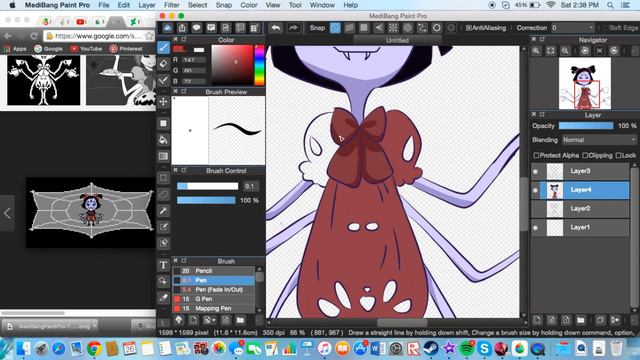Select the radial snap guide icon

(x=393, y=28)
